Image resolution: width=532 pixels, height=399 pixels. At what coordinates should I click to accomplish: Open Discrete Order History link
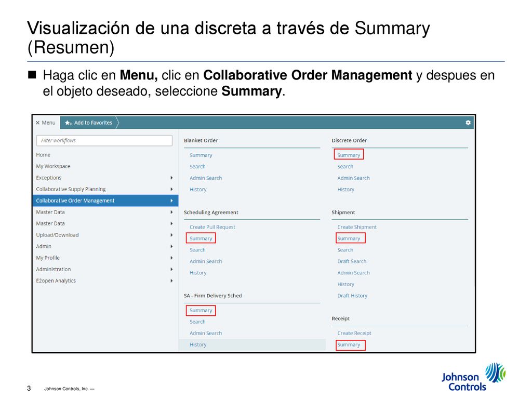tap(345, 189)
